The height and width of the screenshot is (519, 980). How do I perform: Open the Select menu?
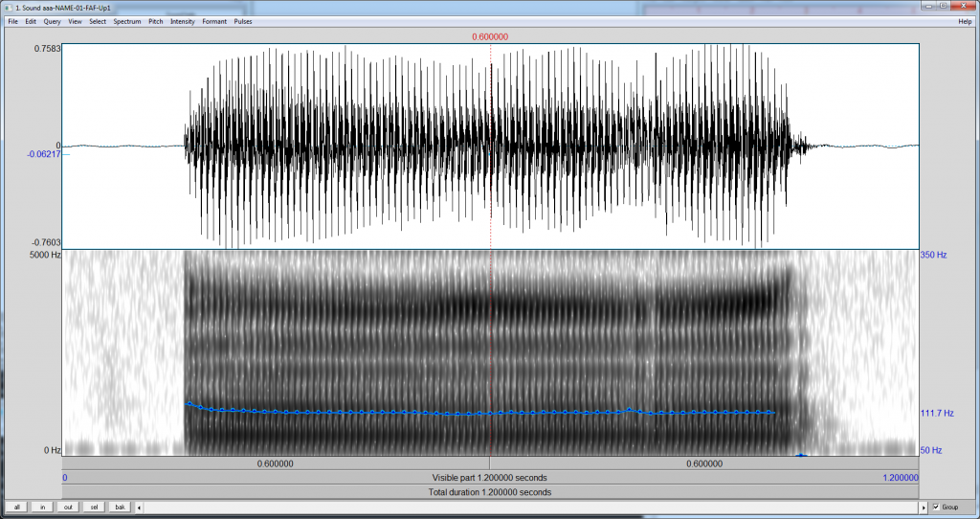(x=98, y=21)
